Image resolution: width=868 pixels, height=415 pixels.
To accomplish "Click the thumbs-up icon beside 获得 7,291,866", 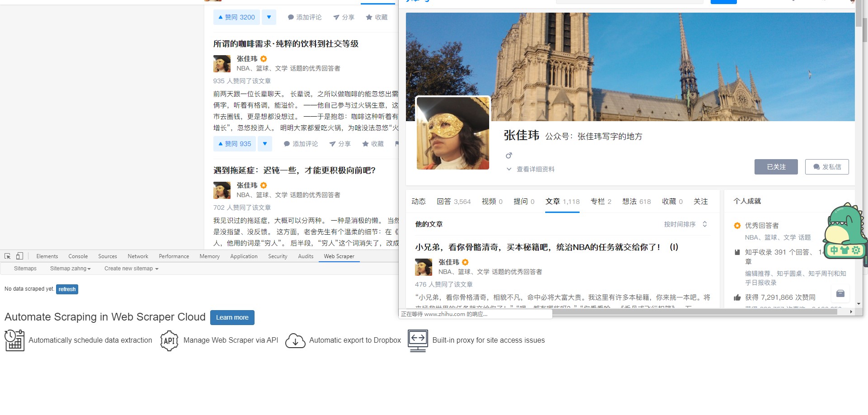I will pos(737,297).
